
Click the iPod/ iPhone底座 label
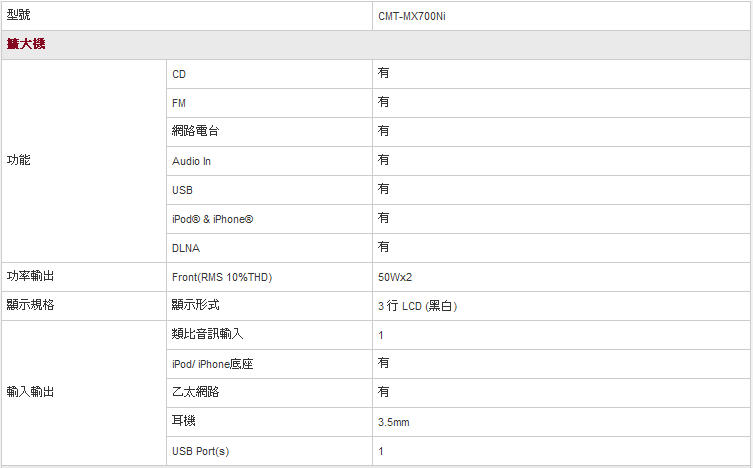[212, 364]
